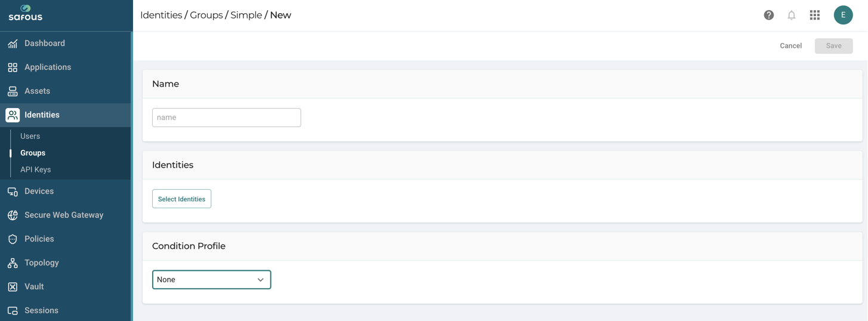Click the Select Identities button

click(x=181, y=199)
